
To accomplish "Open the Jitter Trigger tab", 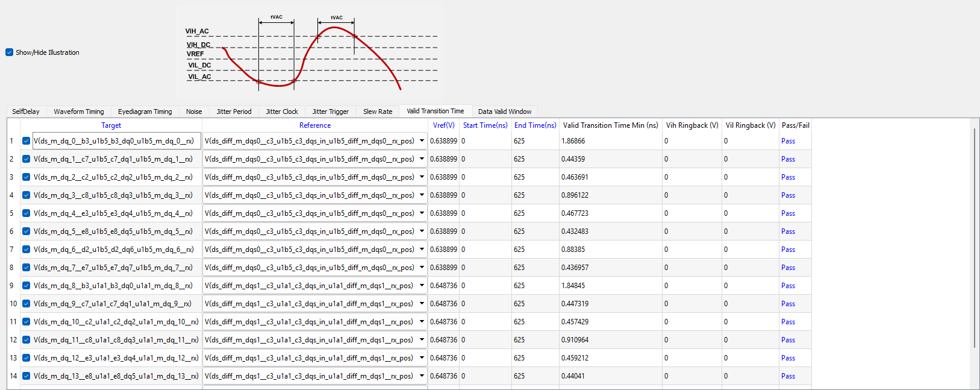I will click(330, 112).
